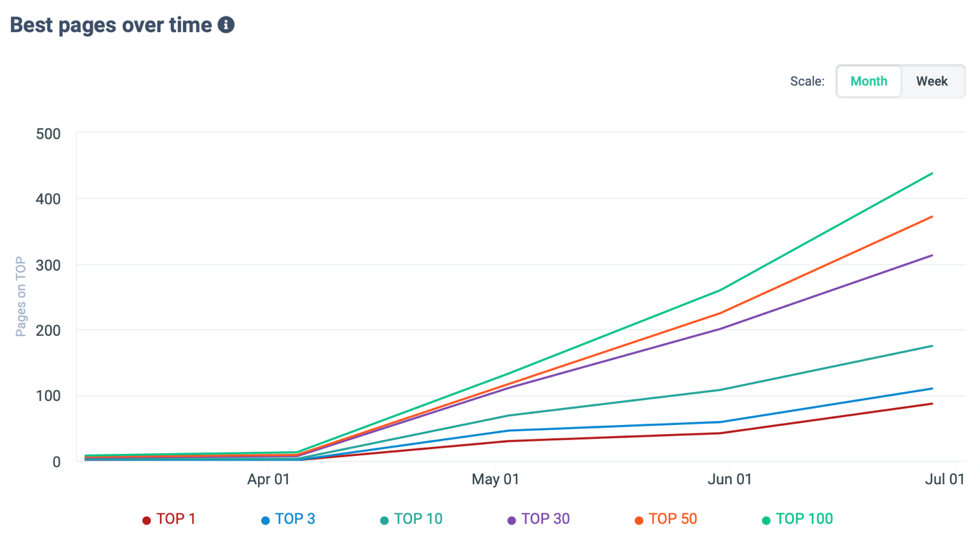The image size is (980, 556).
Task: Toggle the TOP 10 legend series
Action: pyautogui.click(x=411, y=519)
